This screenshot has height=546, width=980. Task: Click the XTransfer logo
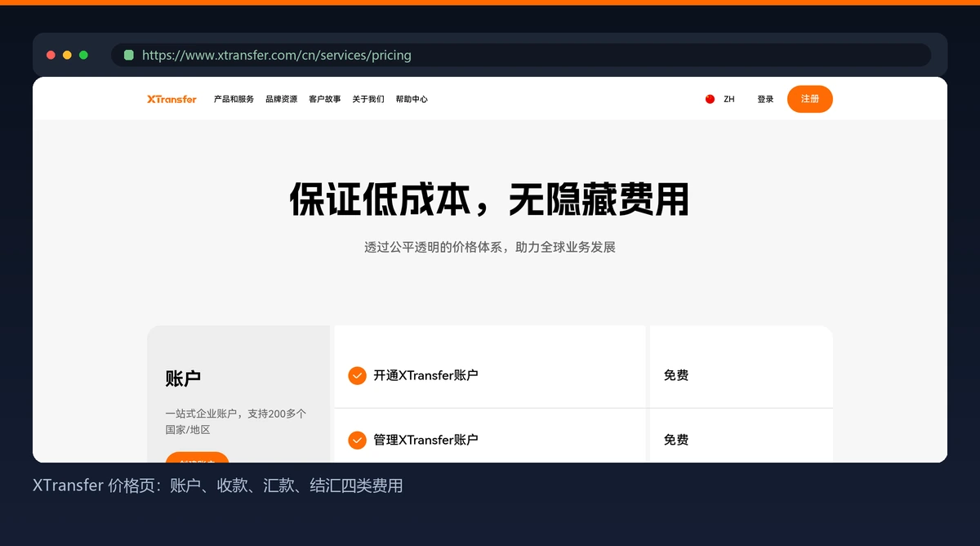click(x=171, y=99)
